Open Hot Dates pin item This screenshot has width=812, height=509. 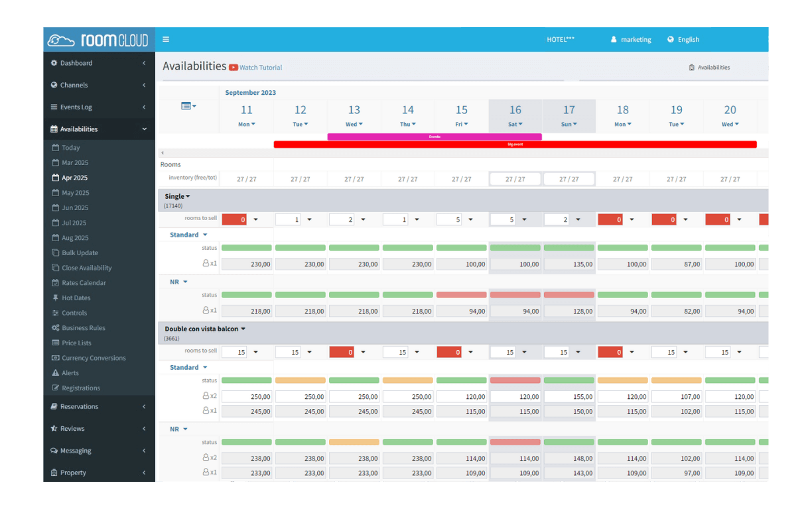pos(76,298)
